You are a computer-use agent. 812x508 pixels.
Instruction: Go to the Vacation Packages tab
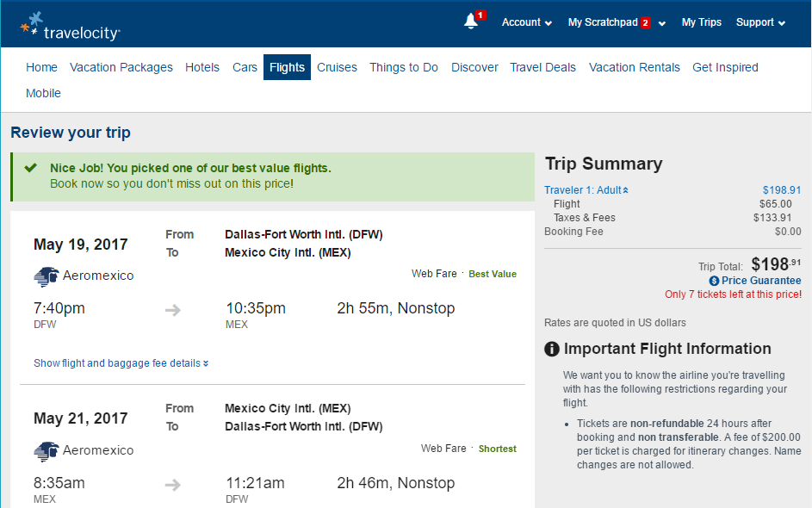coord(121,67)
